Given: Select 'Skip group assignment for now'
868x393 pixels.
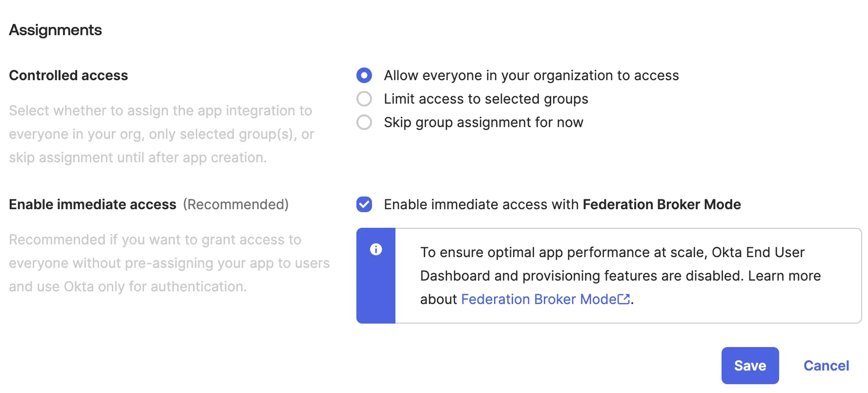Looking at the screenshot, I should (x=483, y=122).
